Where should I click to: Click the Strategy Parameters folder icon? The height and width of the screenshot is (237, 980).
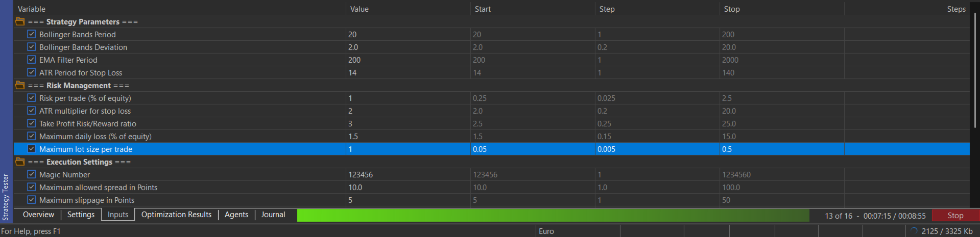[20, 21]
